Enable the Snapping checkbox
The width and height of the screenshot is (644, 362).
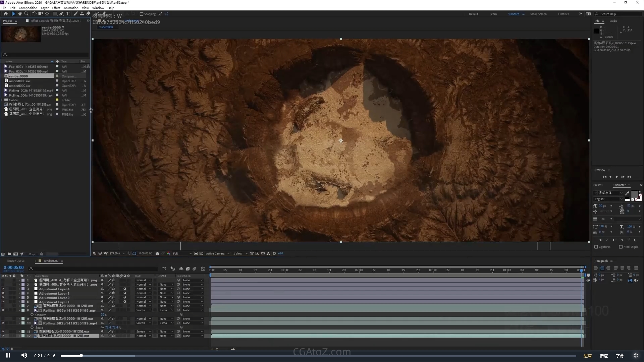pyautogui.click(x=142, y=14)
